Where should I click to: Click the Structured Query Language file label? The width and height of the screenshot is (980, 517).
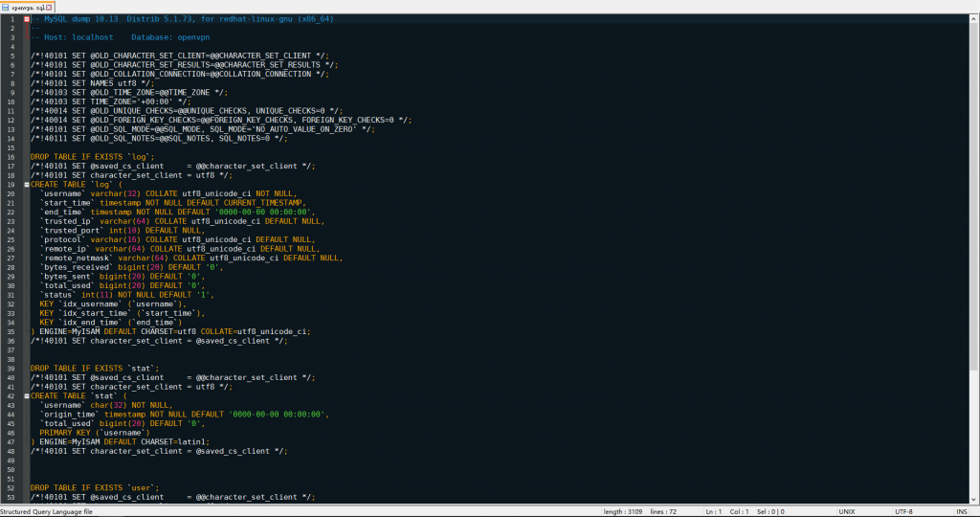tap(48, 512)
